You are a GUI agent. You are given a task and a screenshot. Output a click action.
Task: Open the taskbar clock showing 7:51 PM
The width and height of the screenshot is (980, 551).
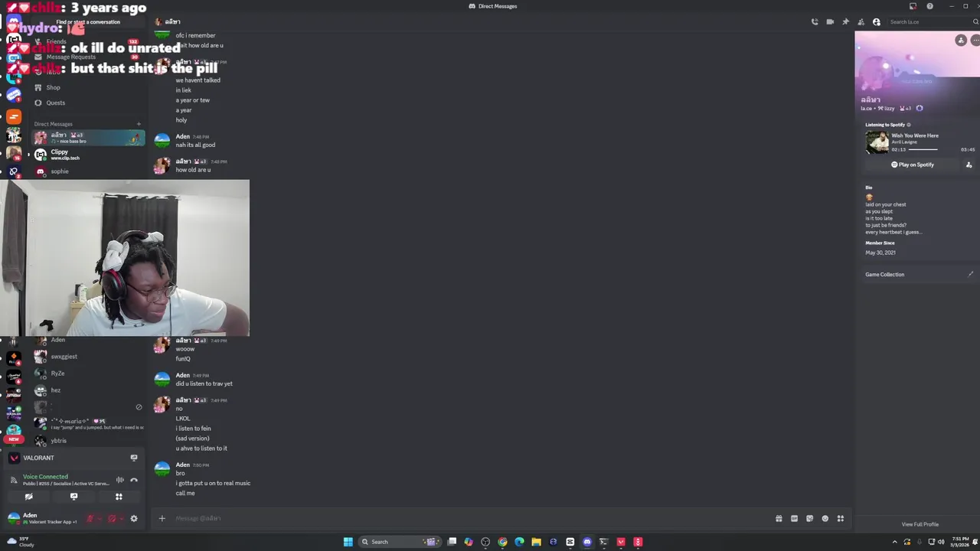(x=959, y=542)
